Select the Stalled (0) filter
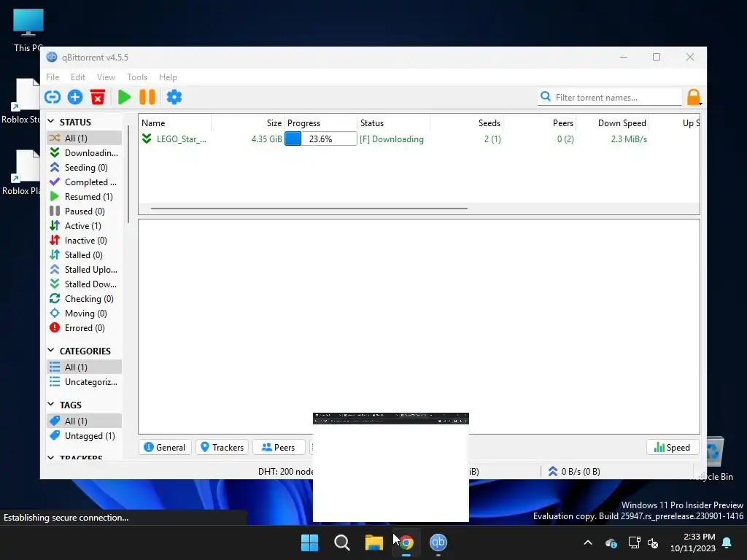This screenshot has width=747, height=560. 85,255
